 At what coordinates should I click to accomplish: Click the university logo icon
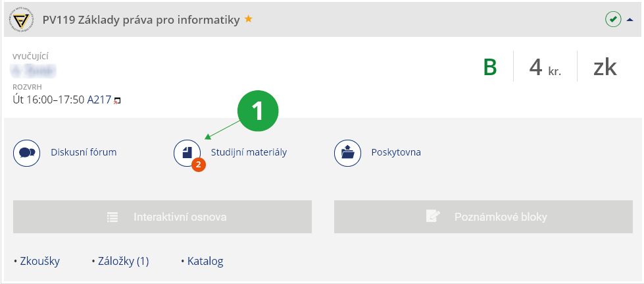click(x=22, y=19)
